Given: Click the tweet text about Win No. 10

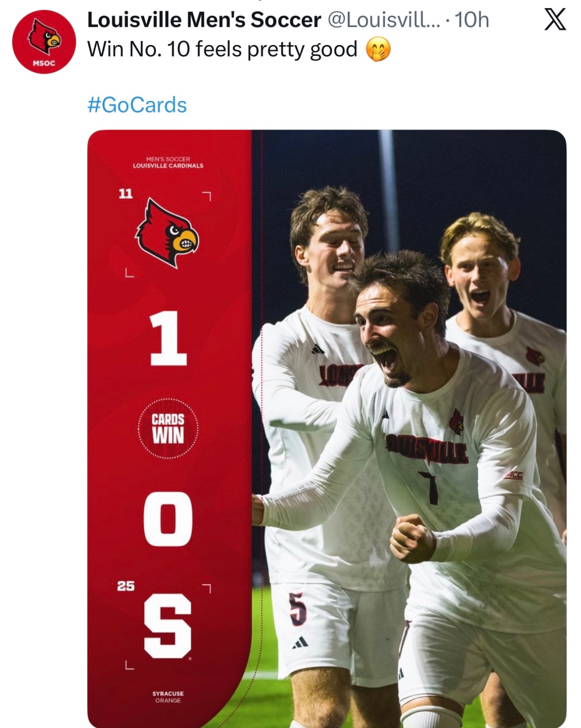Looking at the screenshot, I should click(222, 49).
